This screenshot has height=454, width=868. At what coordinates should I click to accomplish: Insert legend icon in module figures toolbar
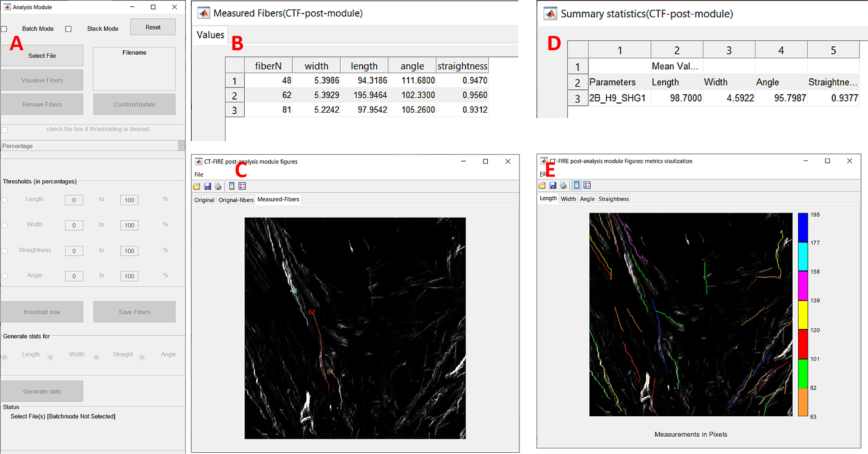[242, 186]
